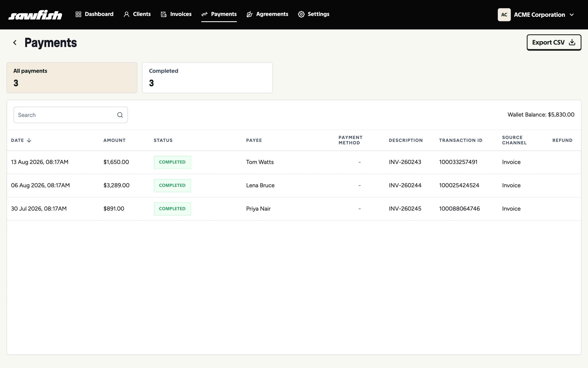This screenshot has height=368, width=588.
Task: Click Invoice source in Tom Watts row
Action: click(511, 162)
